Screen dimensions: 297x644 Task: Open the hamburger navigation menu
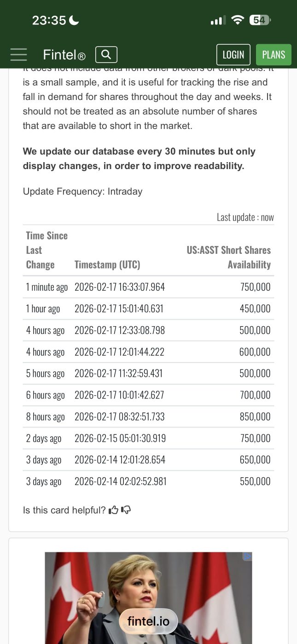point(18,55)
